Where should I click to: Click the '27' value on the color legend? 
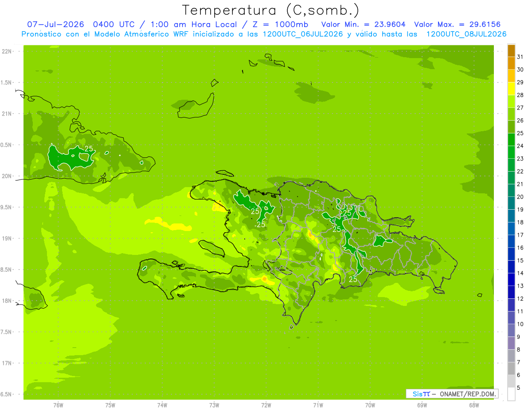click(520, 108)
